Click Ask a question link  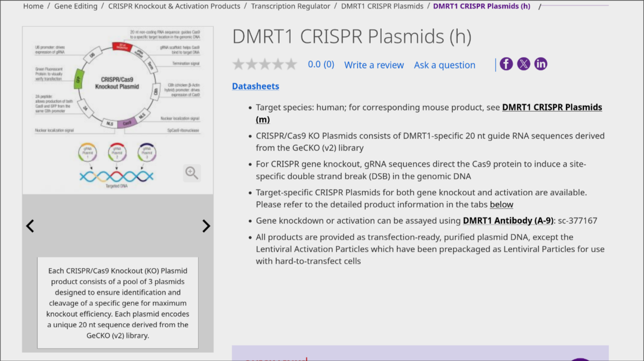click(445, 65)
